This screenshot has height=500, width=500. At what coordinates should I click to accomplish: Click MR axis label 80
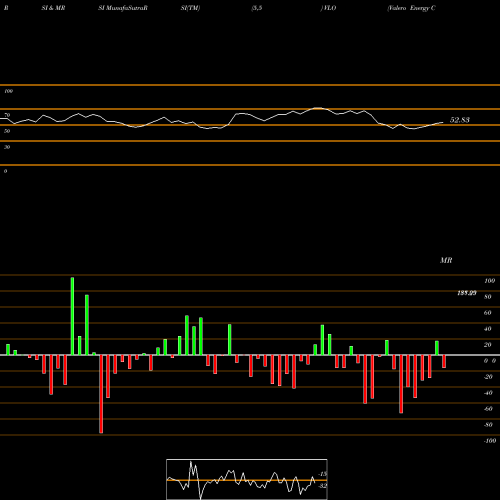point(488,297)
